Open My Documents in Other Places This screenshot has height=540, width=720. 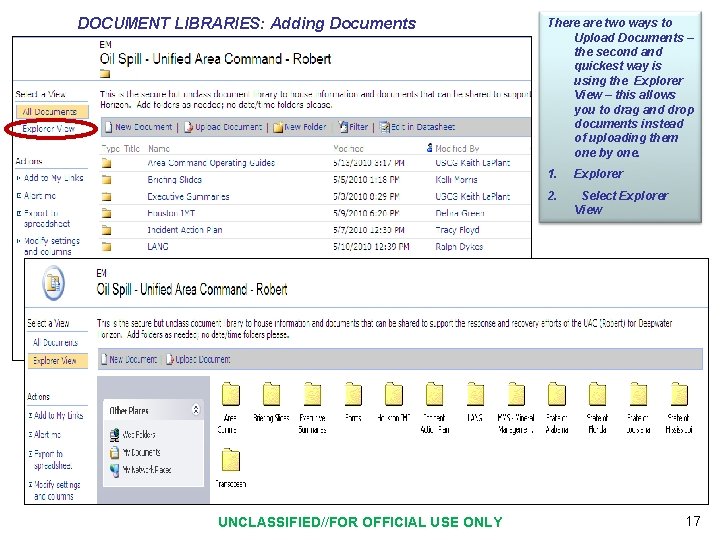[x=135, y=452]
